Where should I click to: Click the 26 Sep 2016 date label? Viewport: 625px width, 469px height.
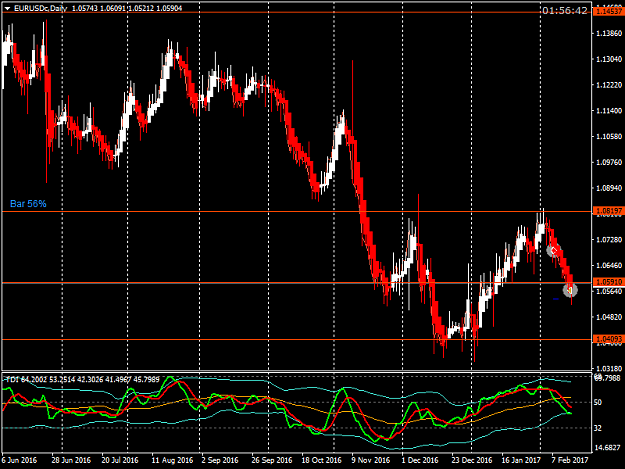tap(272, 460)
